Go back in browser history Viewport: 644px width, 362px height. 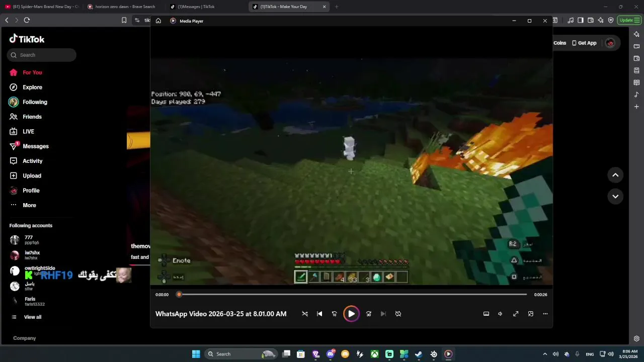(7, 20)
